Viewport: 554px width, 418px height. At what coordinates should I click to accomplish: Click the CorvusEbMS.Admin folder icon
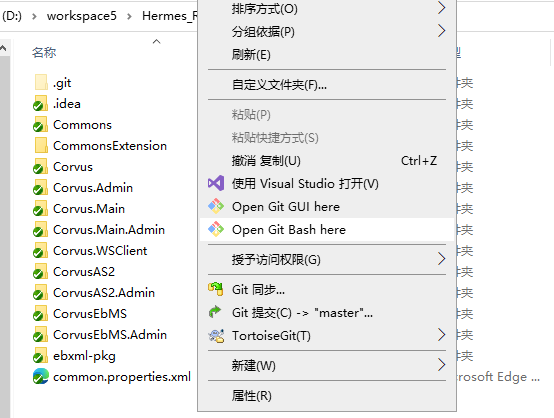pos(41,335)
